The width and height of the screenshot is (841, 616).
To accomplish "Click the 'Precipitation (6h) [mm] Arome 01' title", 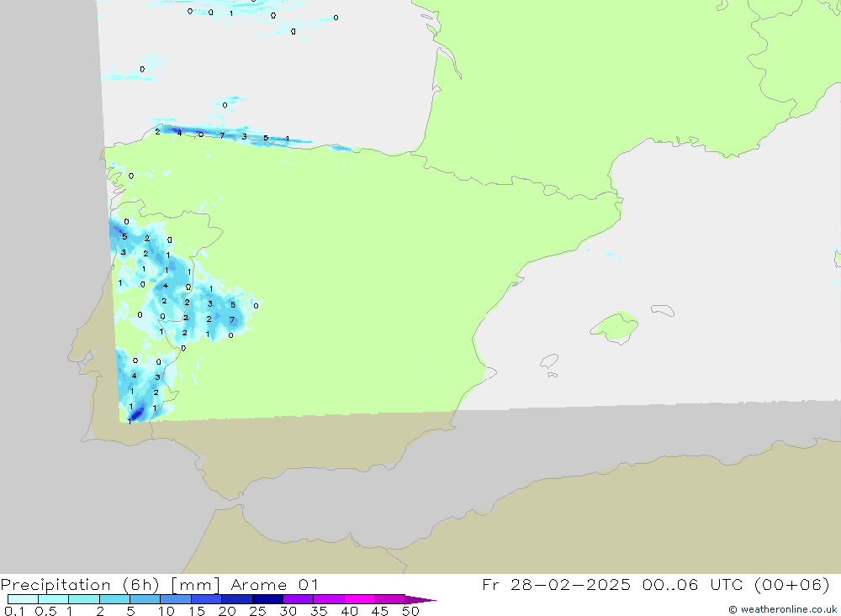I will [x=159, y=584].
